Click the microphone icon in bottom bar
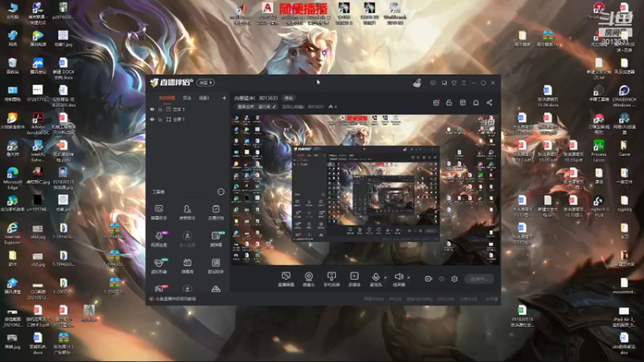The image size is (644, 362). tap(375, 277)
